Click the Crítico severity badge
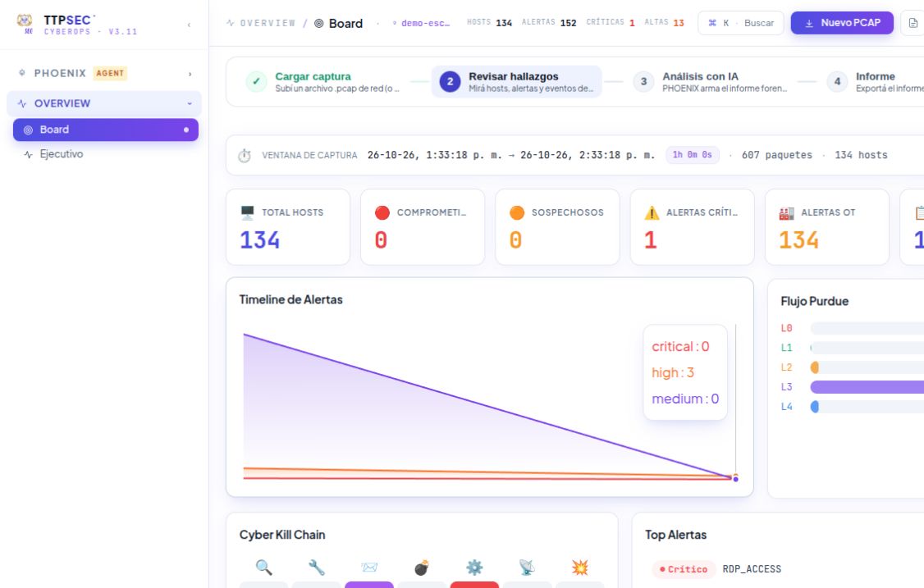 click(x=684, y=569)
